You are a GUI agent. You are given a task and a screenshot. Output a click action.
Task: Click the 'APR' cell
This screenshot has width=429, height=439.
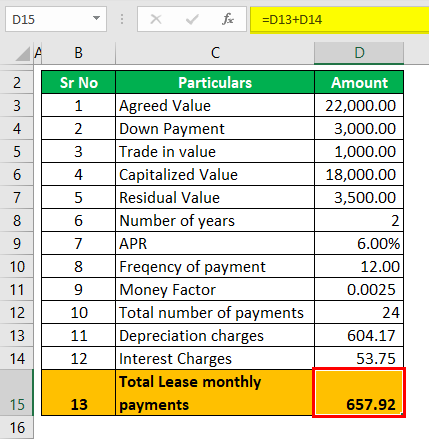coord(215,243)
